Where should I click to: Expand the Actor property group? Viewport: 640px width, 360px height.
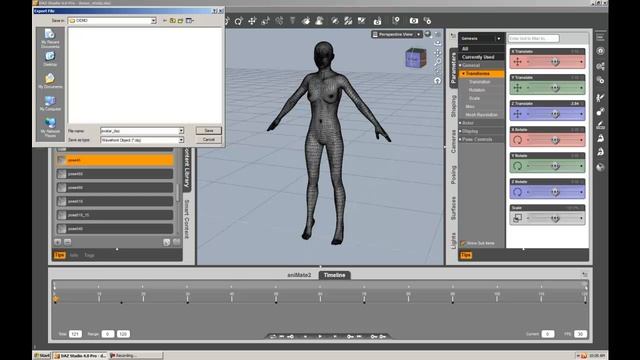click(x=460, y=123)
